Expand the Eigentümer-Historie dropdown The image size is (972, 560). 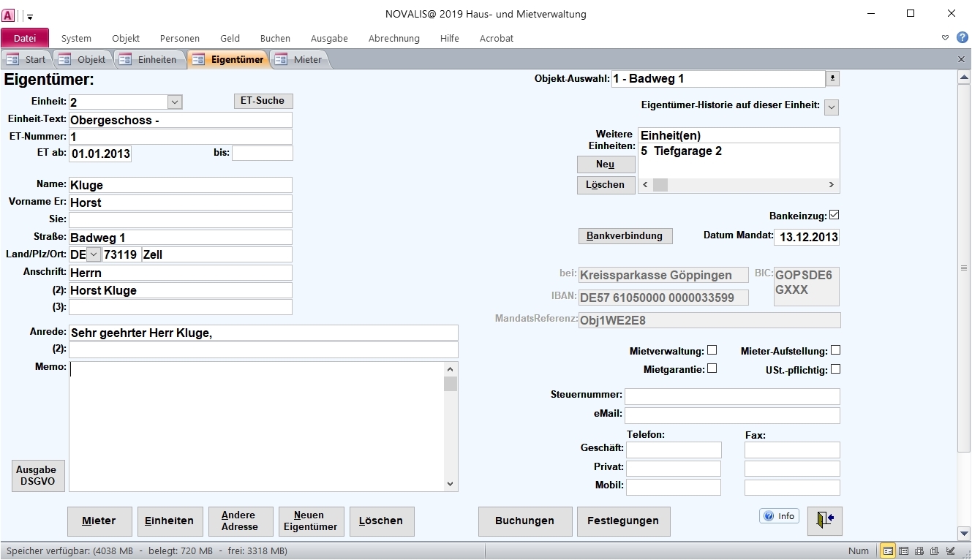[x=832, y=107]
